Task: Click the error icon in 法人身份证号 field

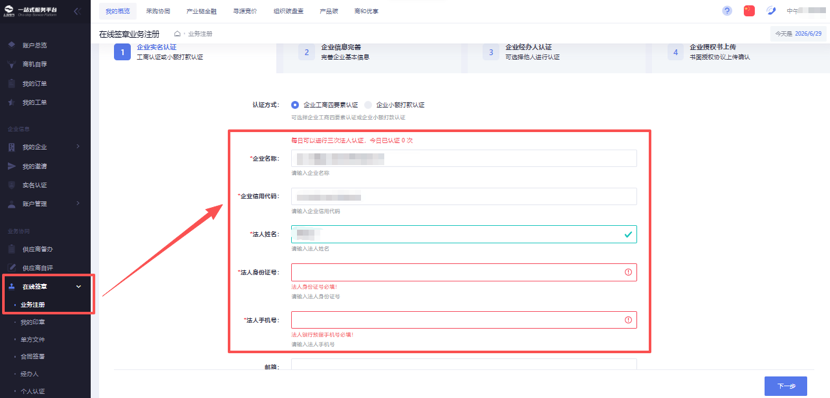Action: (628, 272)
